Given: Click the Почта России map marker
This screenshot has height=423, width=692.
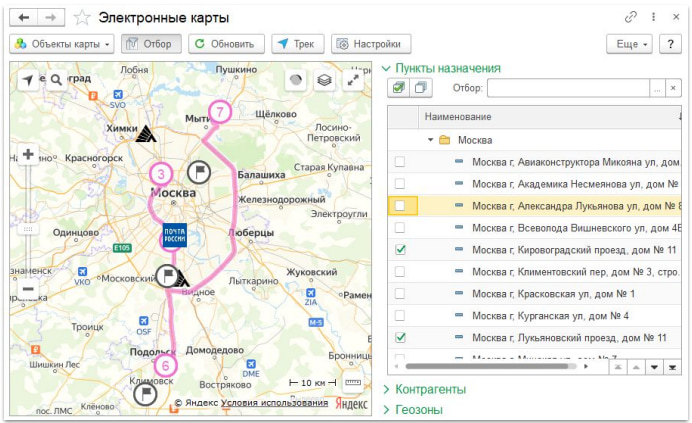Looking at the screenshot, I should 175,235.
